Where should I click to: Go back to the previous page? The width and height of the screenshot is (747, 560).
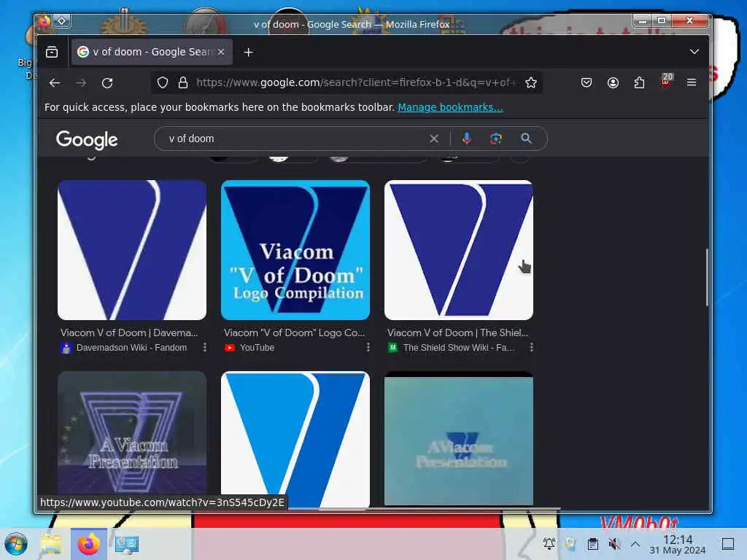click(x=55, y=83)
